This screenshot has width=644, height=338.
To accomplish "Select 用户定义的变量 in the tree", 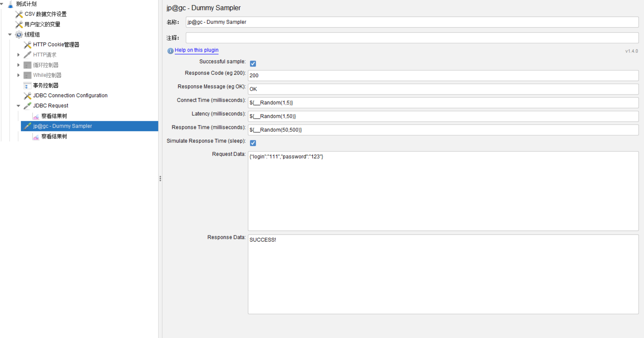I will click(x=43, y=24).
